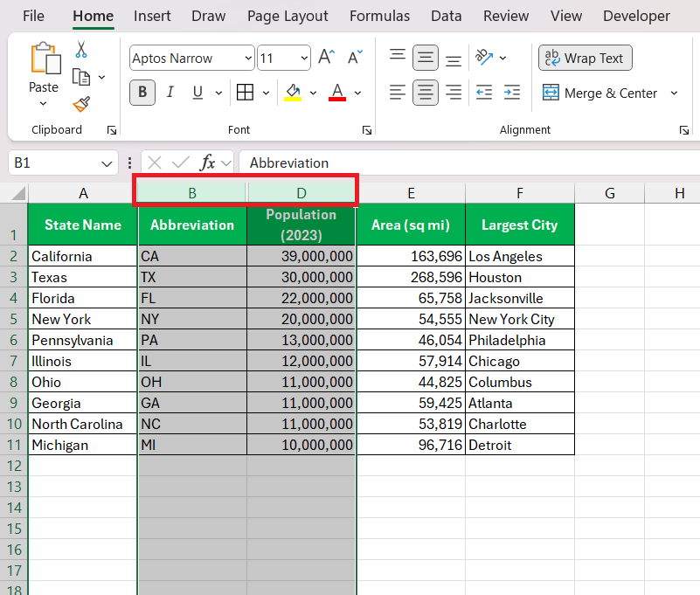Click the Select All corner triangle
The width and height of the screenshot is (700, 595).
click(18, 193)
